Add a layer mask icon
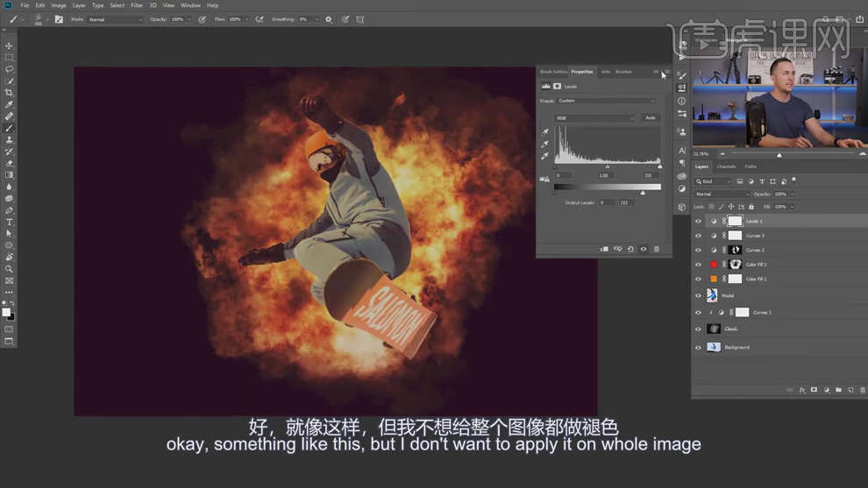Image resolution: width=868 pixels, height=488 pixels. (x=814, y=390)
